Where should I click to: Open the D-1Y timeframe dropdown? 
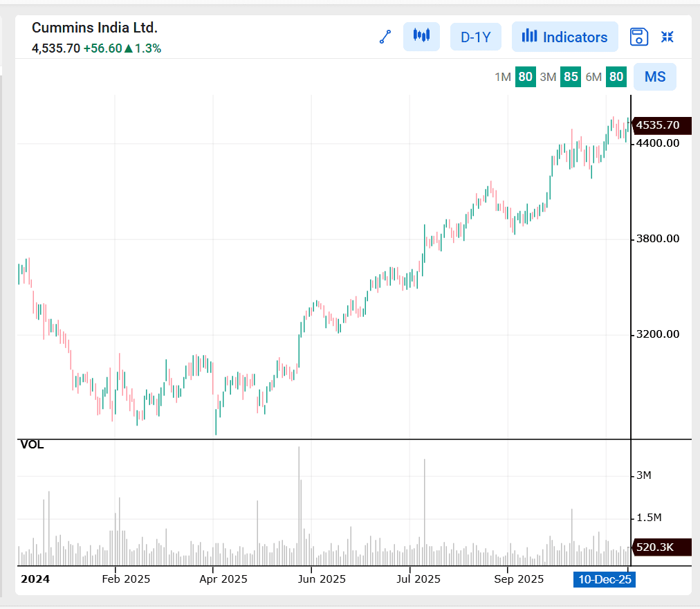(x=475, y=37)
